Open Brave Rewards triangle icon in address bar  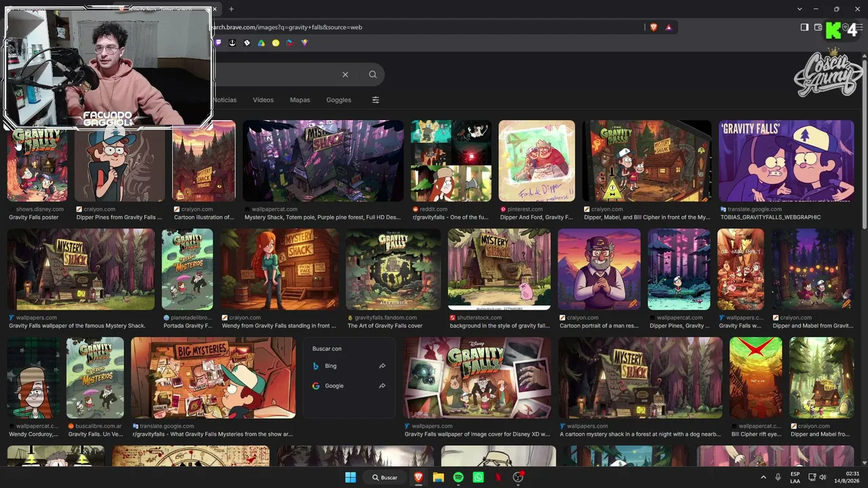pos(669,27)
